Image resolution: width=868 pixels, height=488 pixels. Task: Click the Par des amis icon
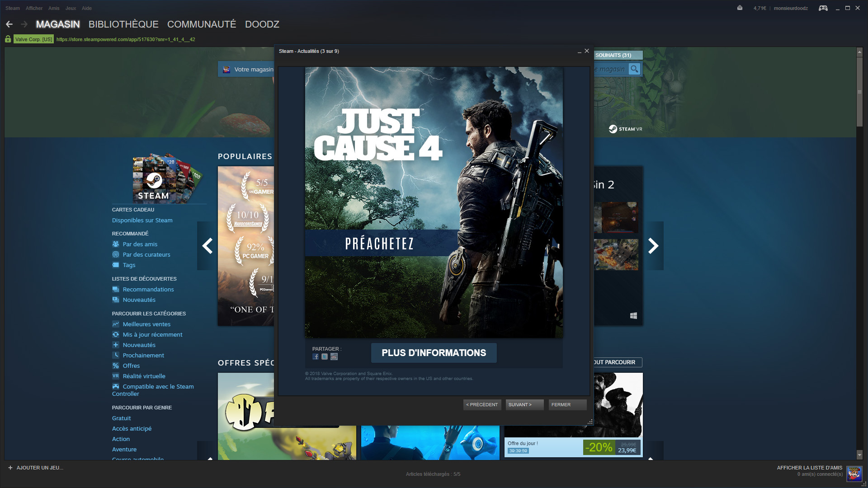point(116,244)
